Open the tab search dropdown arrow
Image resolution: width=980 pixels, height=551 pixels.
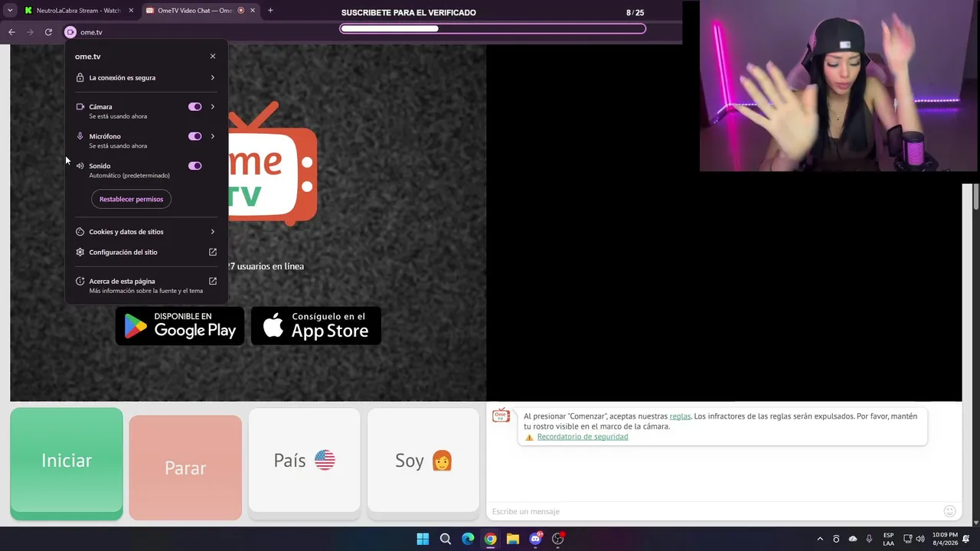click(x=10, y=11)
